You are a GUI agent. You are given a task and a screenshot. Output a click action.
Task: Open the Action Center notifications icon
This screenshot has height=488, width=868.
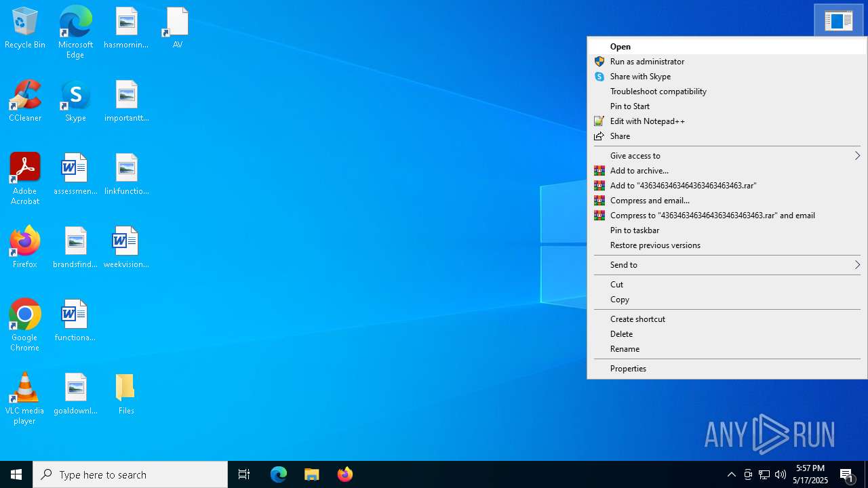[848, 474]
